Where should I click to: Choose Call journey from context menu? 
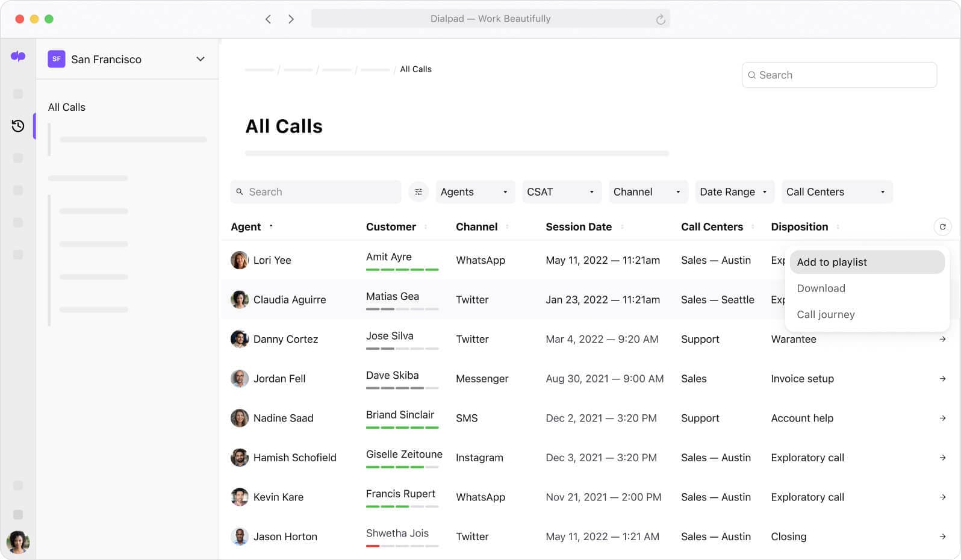point(826,315)
